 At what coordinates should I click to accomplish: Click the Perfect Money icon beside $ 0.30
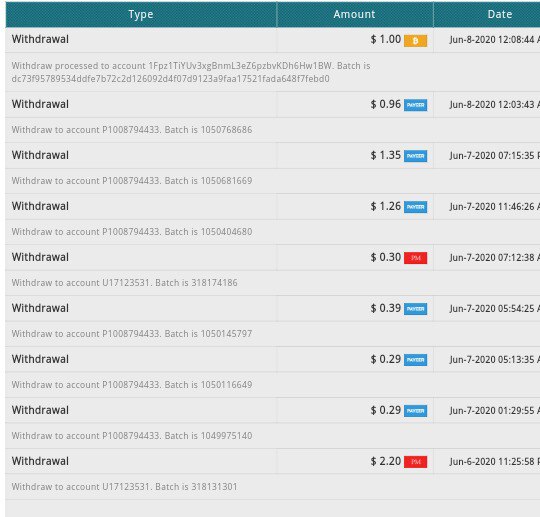point(415,258)
